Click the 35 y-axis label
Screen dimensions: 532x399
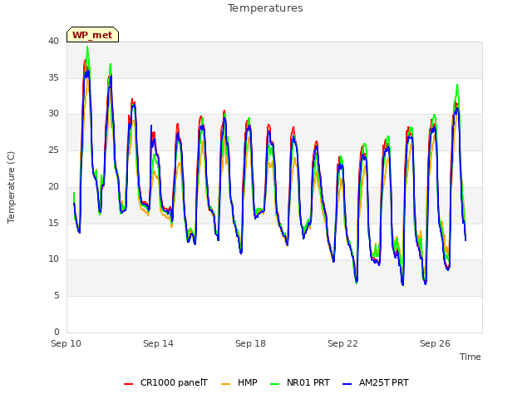(x=53, y=77)
